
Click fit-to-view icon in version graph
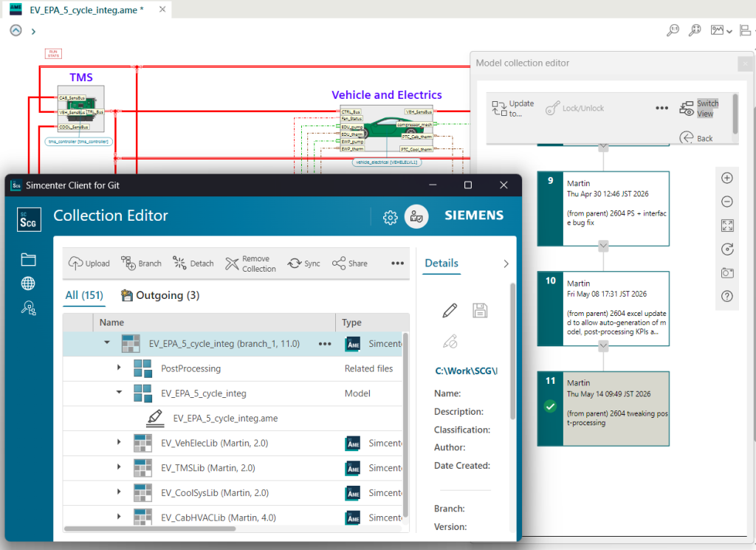pos(727,225)
